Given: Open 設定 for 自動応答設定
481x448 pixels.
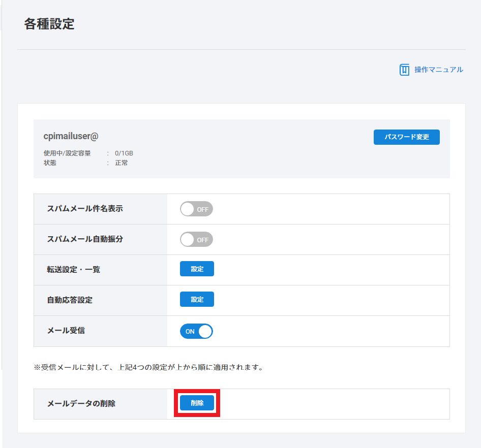Looking at the screenshot, I should point(197,300).
